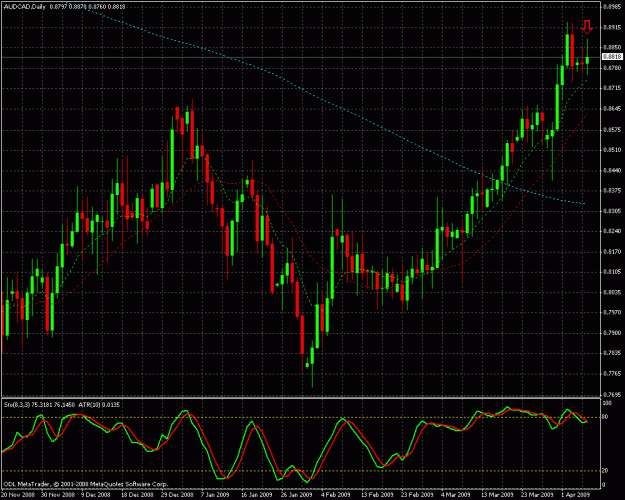Image resolution: width=625 pixels, height=500 pixels.
Task: Click the 0.7765 price axis label
Action: click(613, 374)
